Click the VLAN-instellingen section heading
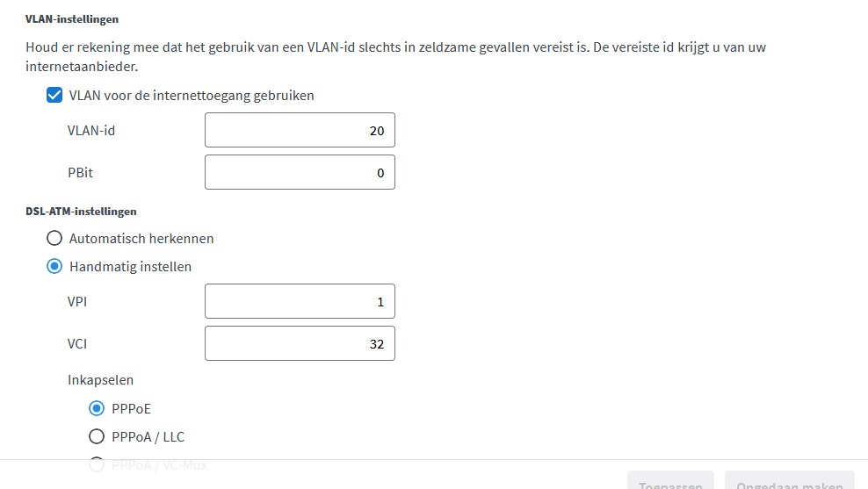 click(x=72, y=18)
